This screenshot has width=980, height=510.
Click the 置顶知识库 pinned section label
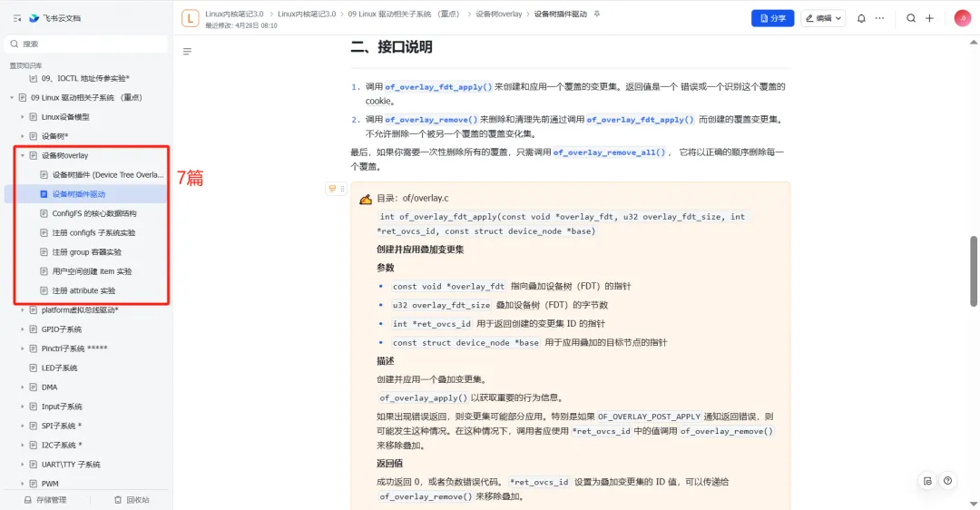click(x=25, y=65)
